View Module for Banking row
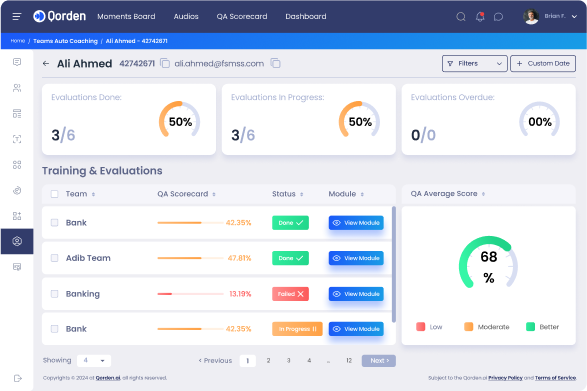Viewport: 587px width, 391px height. (356, 294)
